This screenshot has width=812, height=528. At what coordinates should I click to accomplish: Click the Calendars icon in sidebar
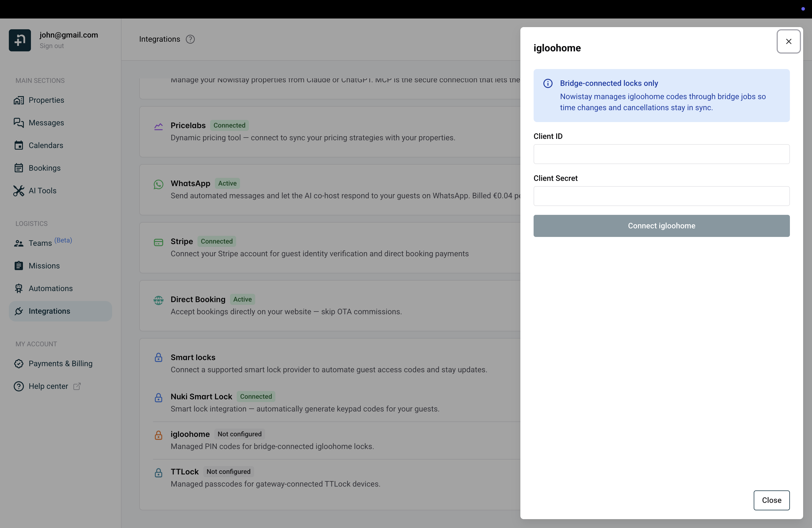point(19,145)
